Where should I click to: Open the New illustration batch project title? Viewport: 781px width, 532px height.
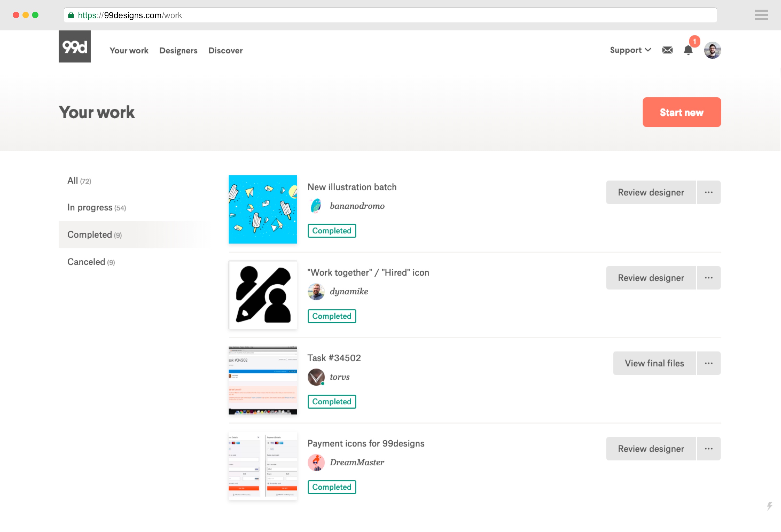[352, 187]
